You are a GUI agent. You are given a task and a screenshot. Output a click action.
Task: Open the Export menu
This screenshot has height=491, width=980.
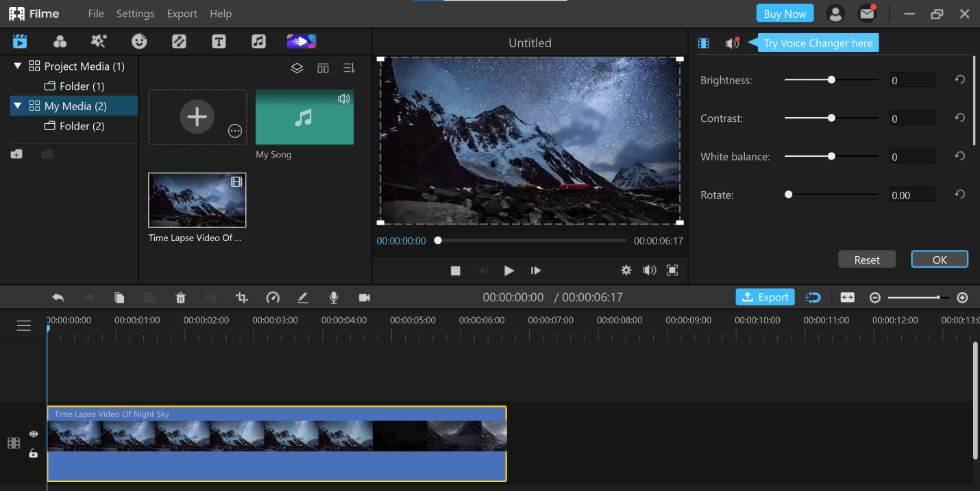click(182, 14)
